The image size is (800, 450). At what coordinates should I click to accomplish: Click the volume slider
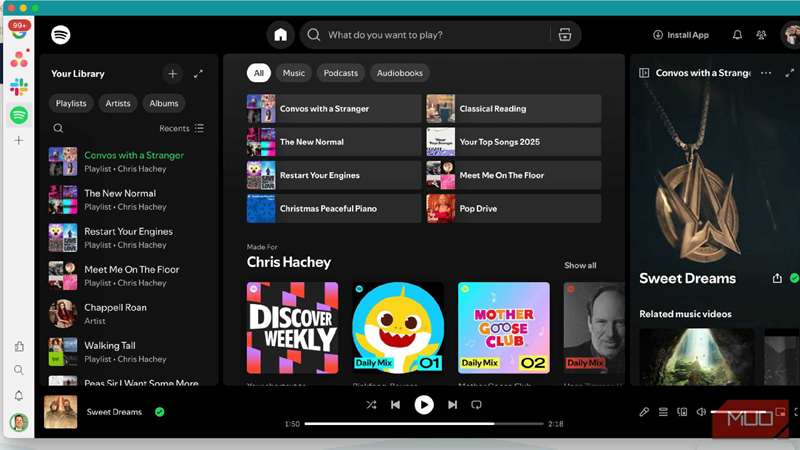(x=739, y=412)
